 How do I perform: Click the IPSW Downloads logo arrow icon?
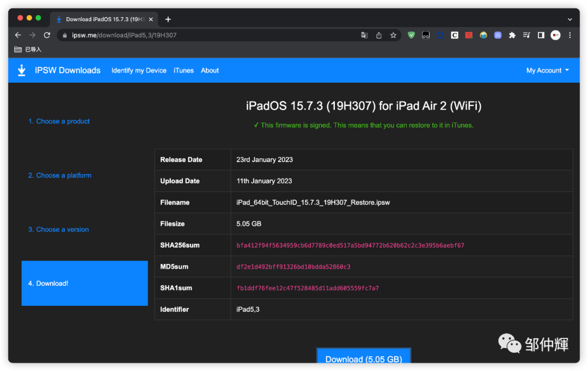(x=22, y=70)
